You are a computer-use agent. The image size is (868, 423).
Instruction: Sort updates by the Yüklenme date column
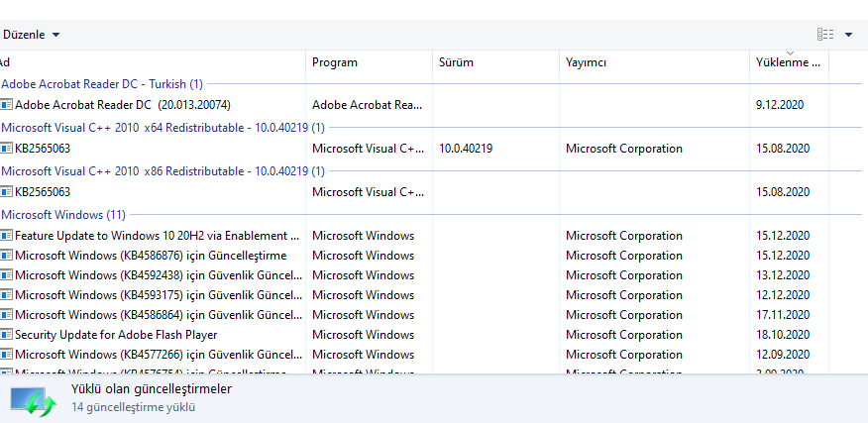tap(788, 62)
